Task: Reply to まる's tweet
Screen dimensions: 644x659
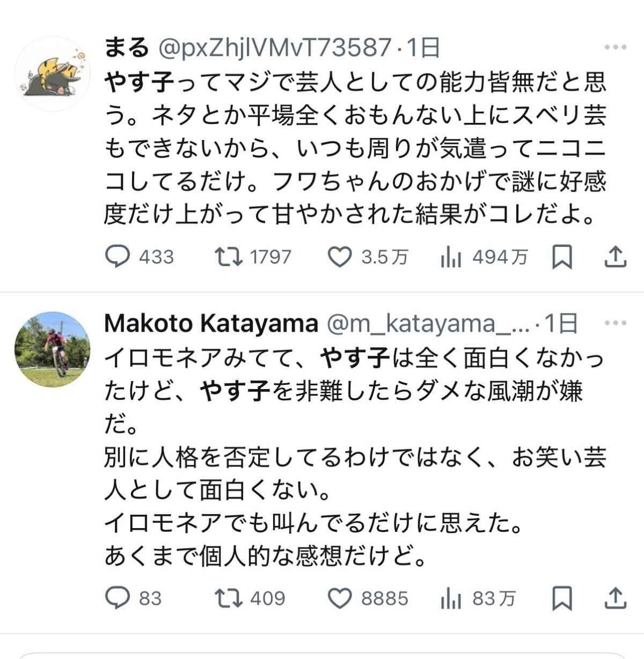Action: [x=117, y=257]
